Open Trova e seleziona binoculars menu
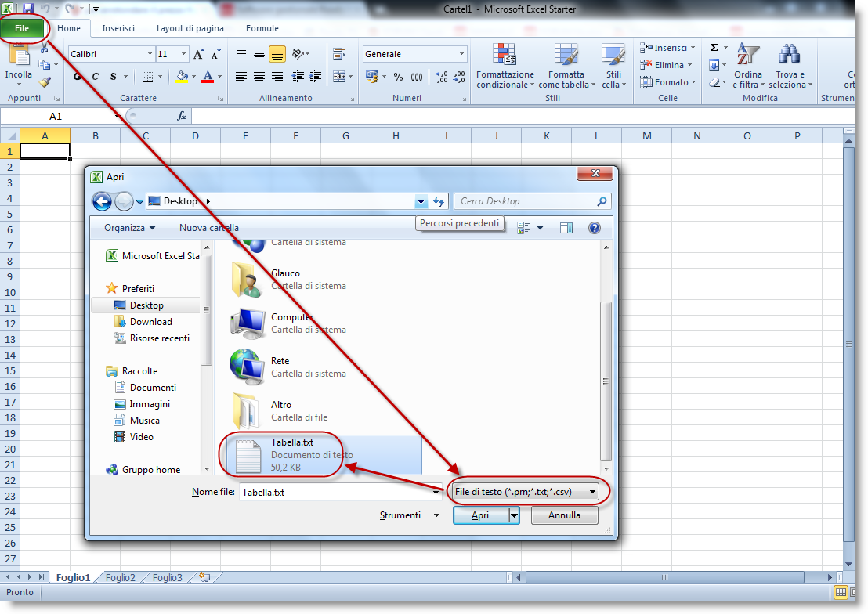 [790, 67]
